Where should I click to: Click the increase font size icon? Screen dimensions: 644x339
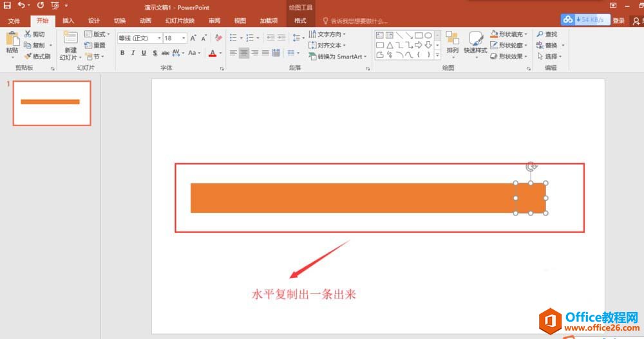click(x=193, y=38)
